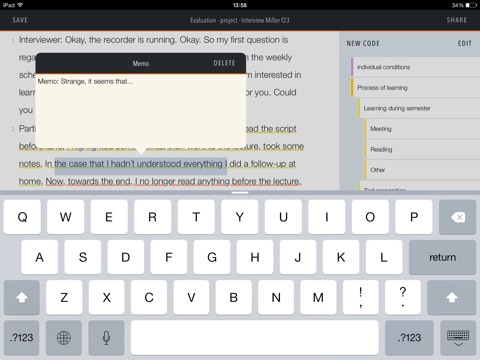Viewport: 480px width, 360px height.
Task: Tap the E key
Action: (x=109, y=217)
